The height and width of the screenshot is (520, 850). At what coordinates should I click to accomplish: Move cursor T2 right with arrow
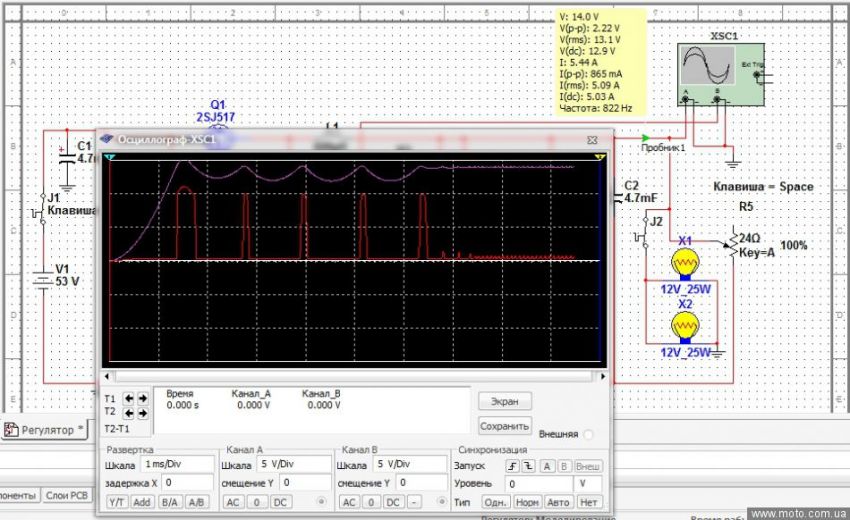pos(142,412)
